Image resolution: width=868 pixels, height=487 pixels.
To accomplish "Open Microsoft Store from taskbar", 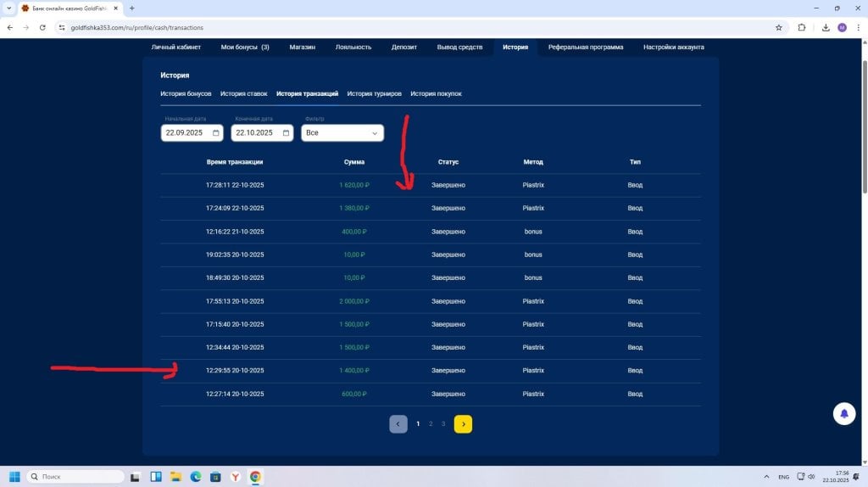I will pos(216,477).
